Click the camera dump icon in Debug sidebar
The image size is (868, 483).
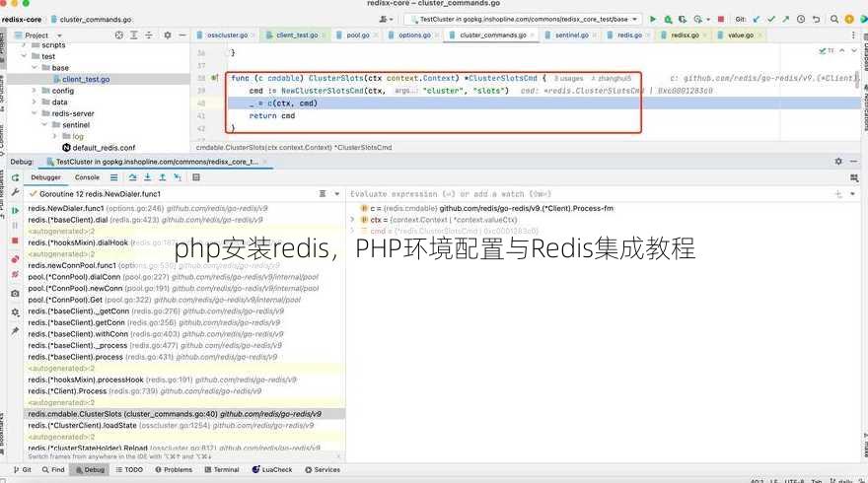pos(15,293)
